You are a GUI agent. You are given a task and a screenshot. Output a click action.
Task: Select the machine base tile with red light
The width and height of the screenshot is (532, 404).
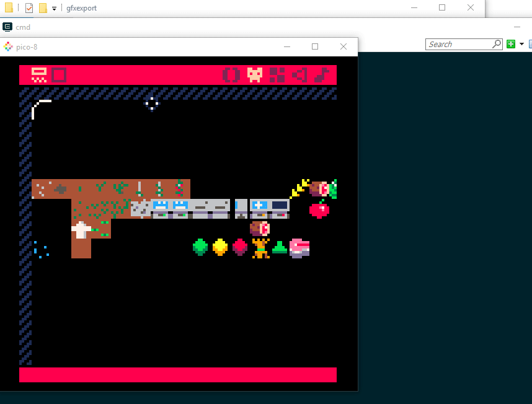coord(280,214)
